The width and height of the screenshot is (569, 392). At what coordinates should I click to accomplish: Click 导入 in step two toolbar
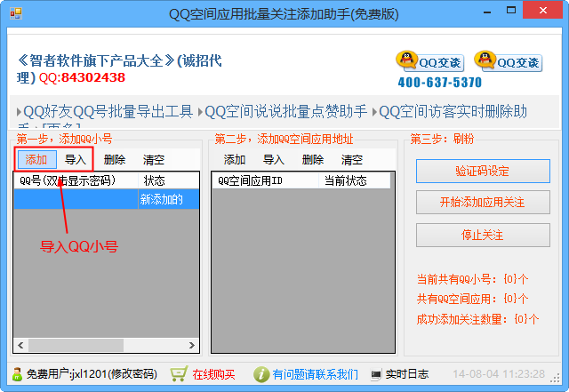[274, 160]
